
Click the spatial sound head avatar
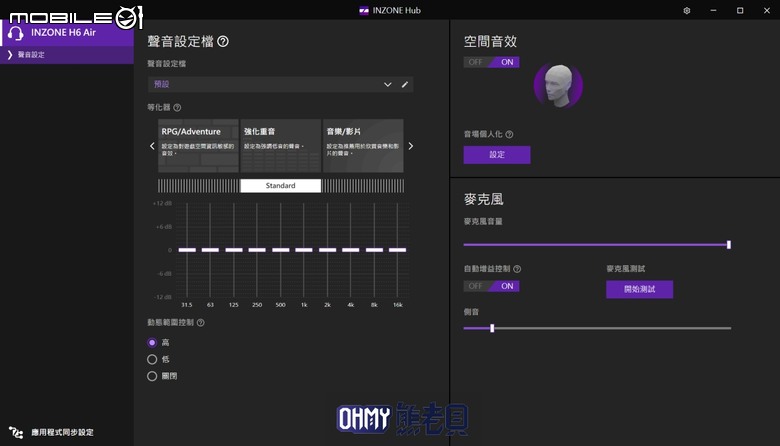[x=558, y=86]
